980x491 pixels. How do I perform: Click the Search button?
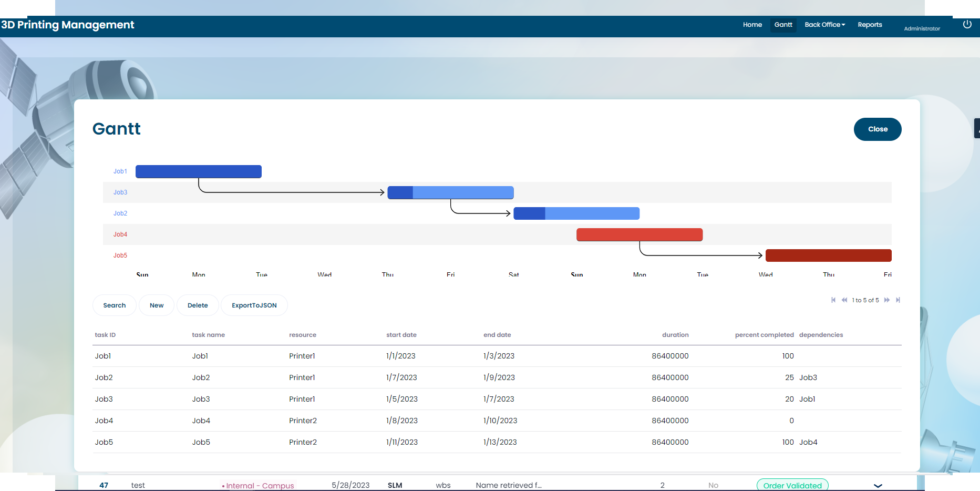(114, 305)
